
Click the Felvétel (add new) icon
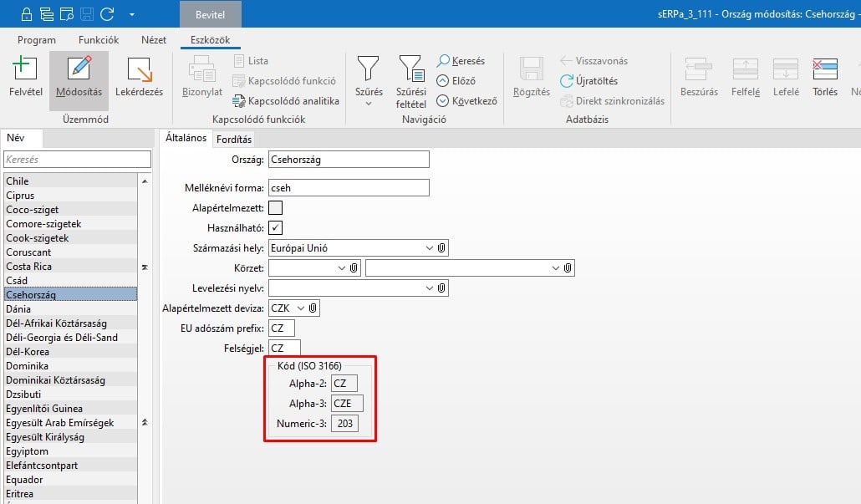coord(25,71)
